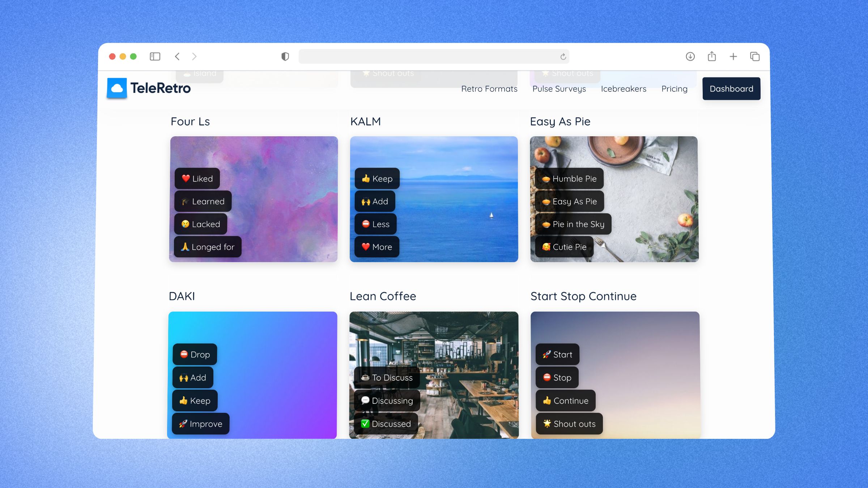Select the KALM retro format card
Viewport: 868px width, 488px height.
click(x=433, y=199)
